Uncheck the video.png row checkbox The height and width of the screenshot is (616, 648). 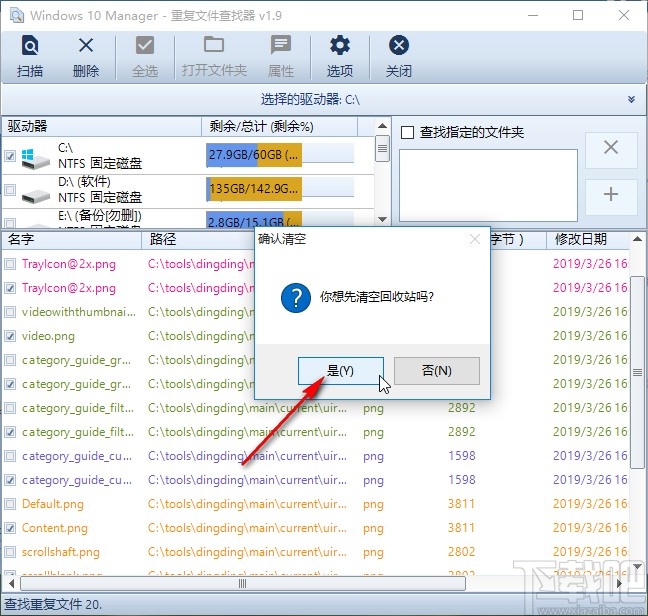pos(10,336)
